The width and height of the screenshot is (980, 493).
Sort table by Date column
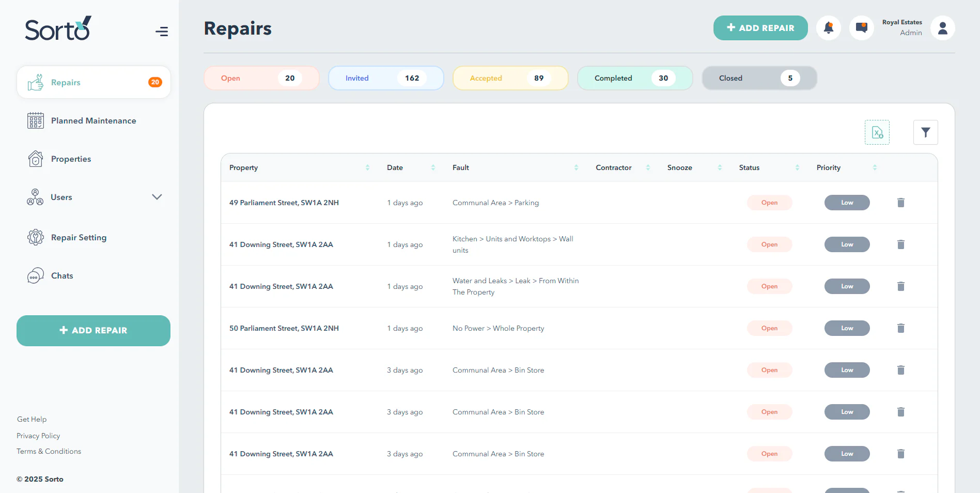coord(433,167)
